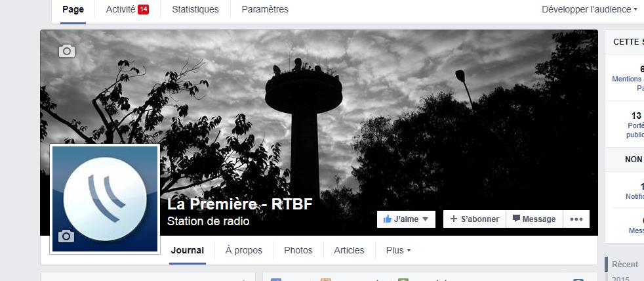Expand the J'aime dropdown arrow

point(426,219)
